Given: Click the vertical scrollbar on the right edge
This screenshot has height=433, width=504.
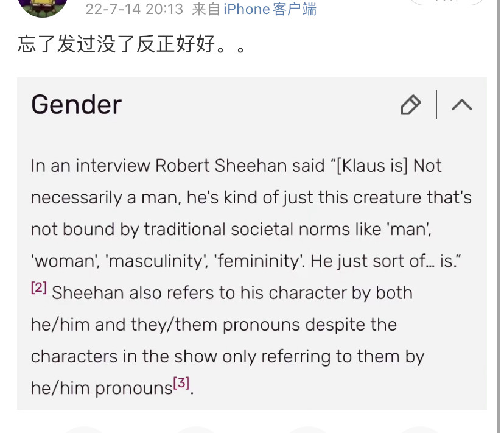Looking at the screenshot, I should [x=499, y=217].
